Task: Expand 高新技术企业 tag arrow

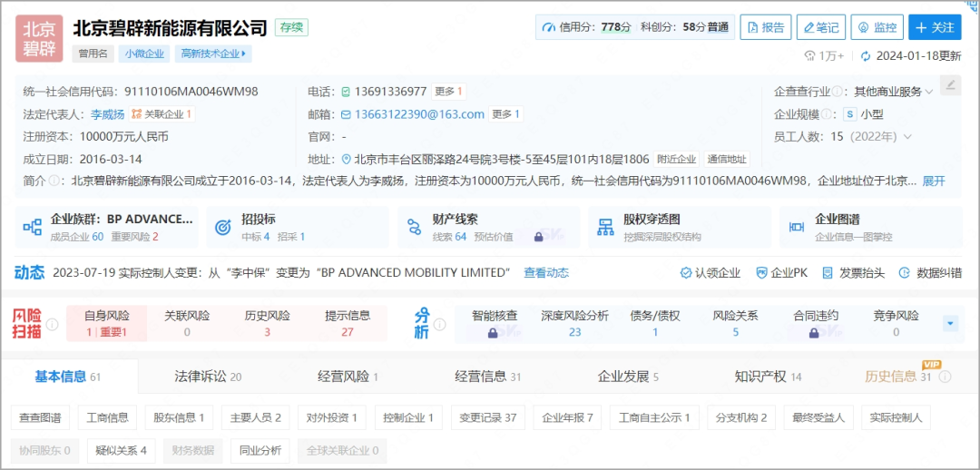Action: (243, 54)
